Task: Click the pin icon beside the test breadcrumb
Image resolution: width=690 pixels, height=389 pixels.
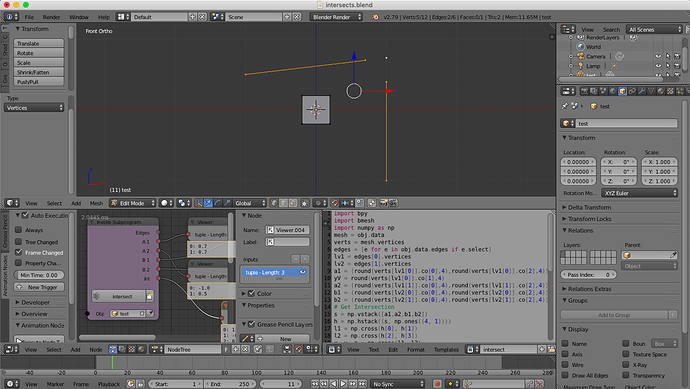Action: pos(565,106)
